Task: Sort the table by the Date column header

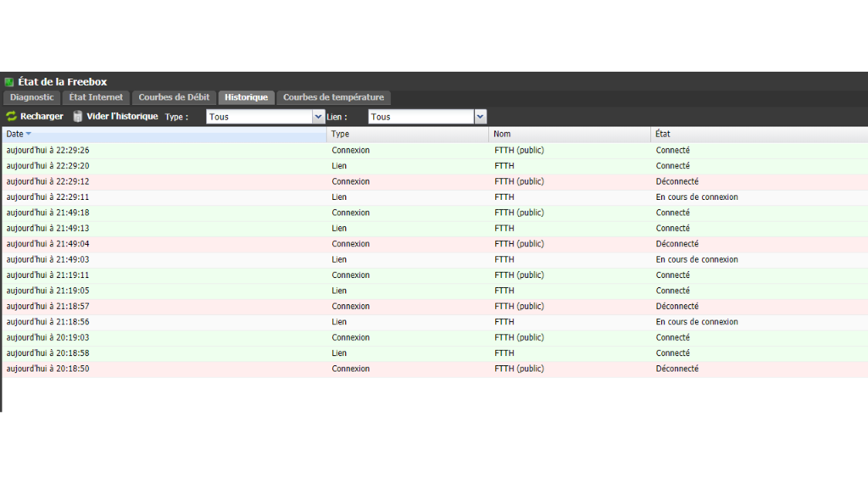Action: [164, 134]
